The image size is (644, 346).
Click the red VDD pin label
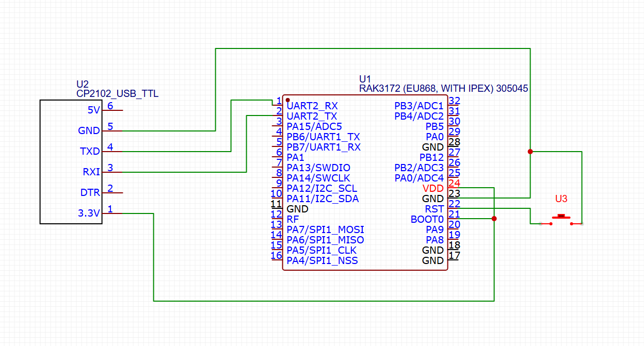[x=432, y=188]
